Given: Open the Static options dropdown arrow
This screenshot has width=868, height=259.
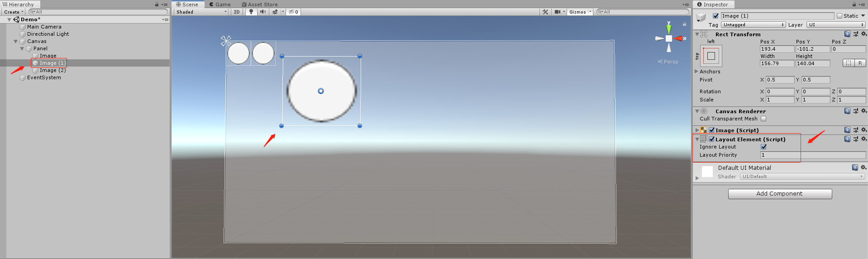Looking at the screenshot, I should (x=863, y=16).
